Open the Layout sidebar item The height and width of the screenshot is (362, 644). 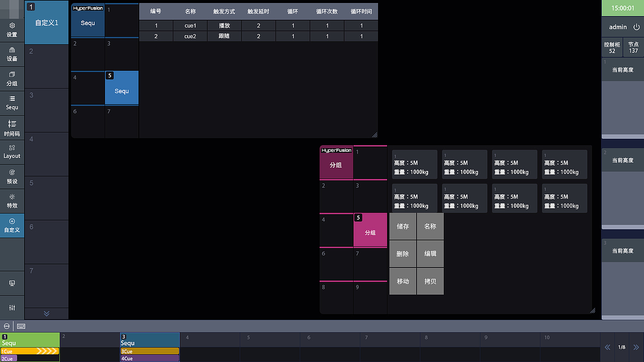click(12, 152)
